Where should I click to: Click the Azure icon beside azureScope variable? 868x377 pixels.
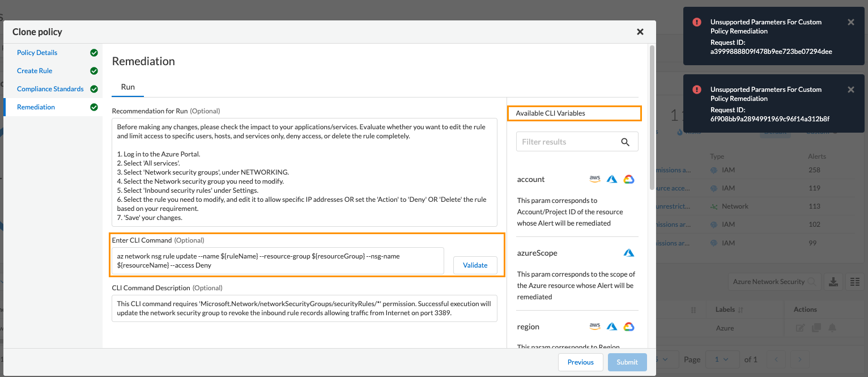click(x=628, y=253)
